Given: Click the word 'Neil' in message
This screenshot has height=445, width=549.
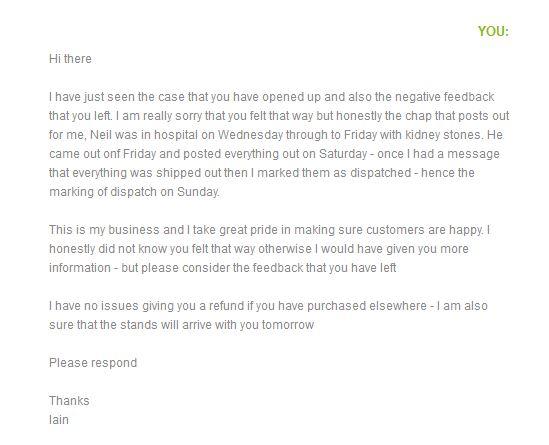Looking at the screenshot, I should pyautogui.click(x=100, y=134).
